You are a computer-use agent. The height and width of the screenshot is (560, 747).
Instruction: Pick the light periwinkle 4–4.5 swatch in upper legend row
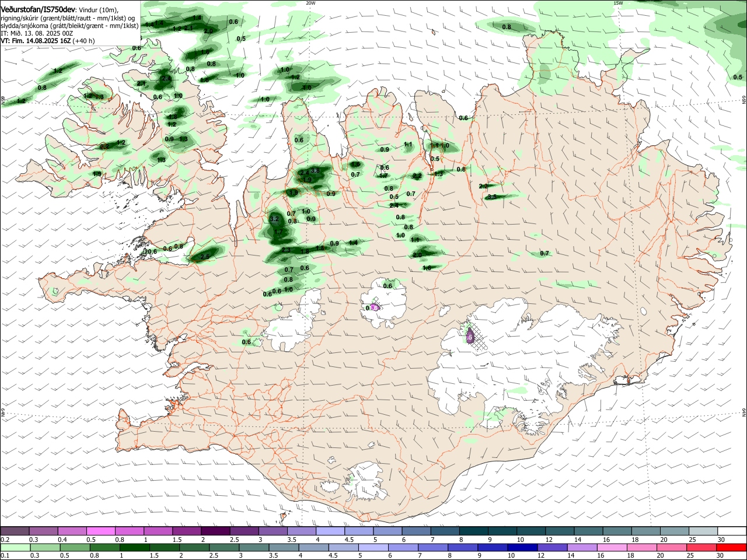(x=330, y=531)
